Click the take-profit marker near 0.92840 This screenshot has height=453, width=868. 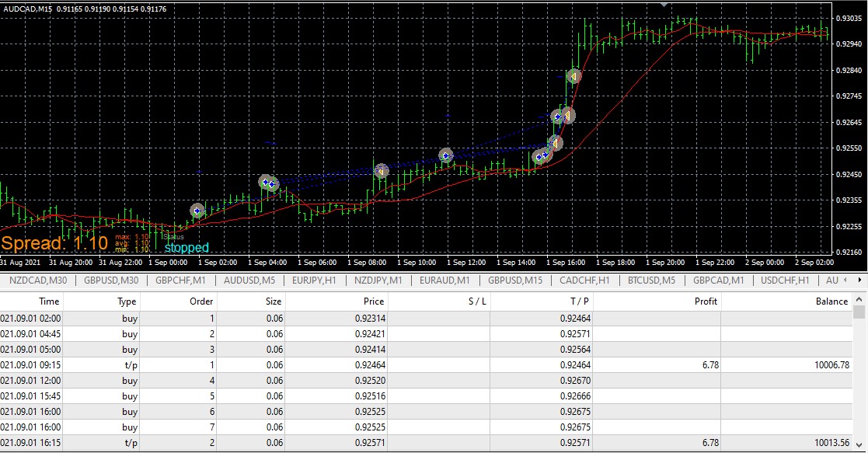[x=574, y=76]
